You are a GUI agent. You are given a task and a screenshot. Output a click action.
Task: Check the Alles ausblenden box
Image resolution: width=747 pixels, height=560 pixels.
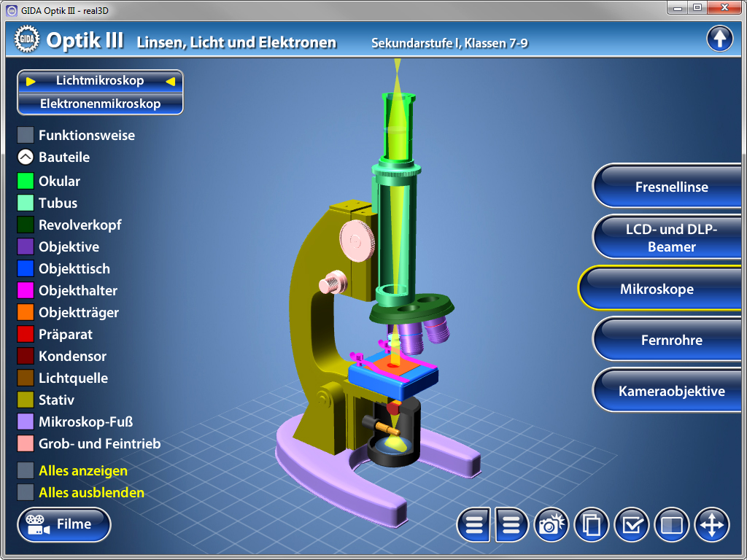(26, 492)
